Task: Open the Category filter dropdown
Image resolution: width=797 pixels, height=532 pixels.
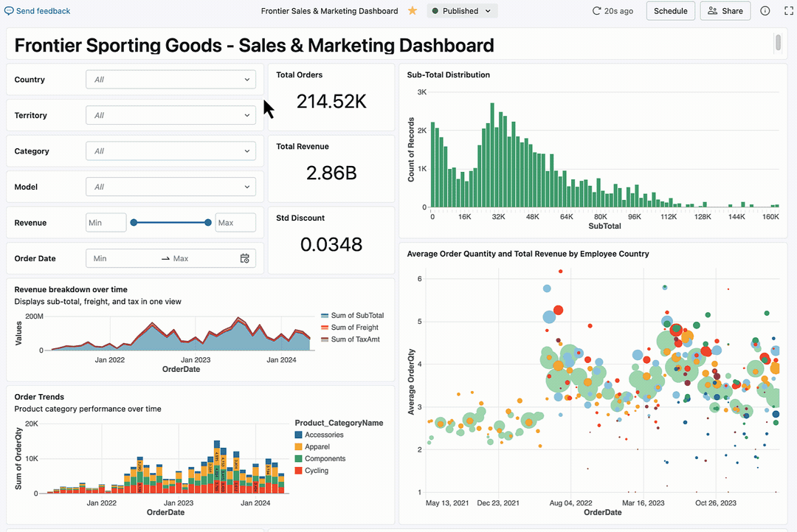Action: click(x=170, y=151)
